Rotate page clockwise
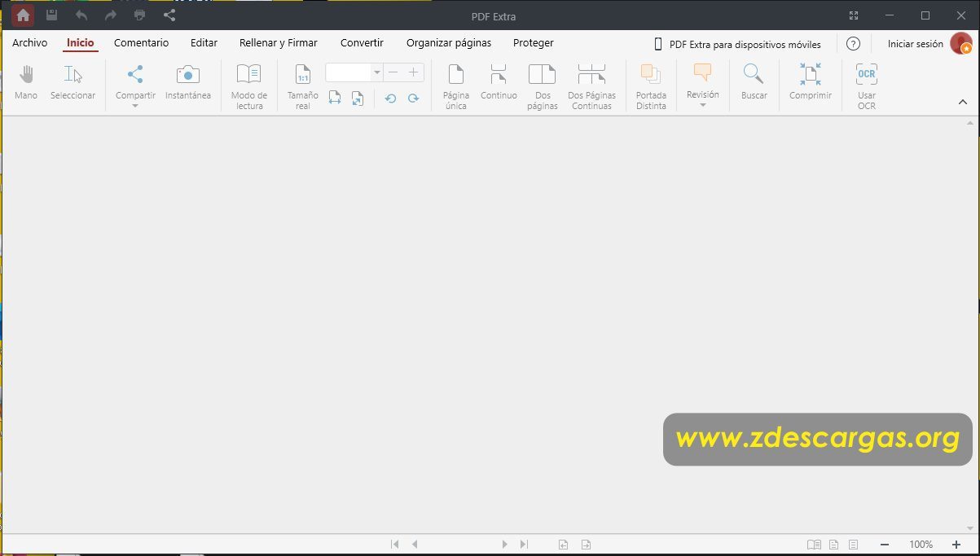This screenshot has height=556, width=980. (413, 99)
